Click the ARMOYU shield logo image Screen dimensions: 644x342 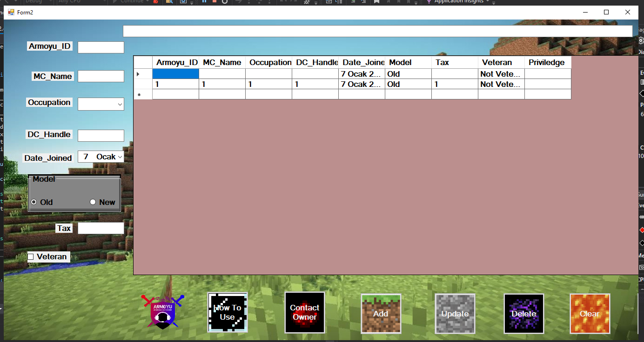tap(163, 311)
